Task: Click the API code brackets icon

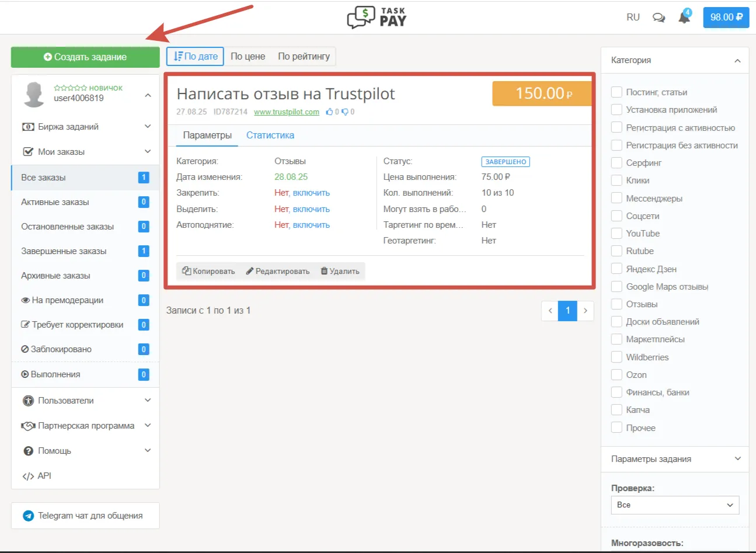Action: coord(28,476)
